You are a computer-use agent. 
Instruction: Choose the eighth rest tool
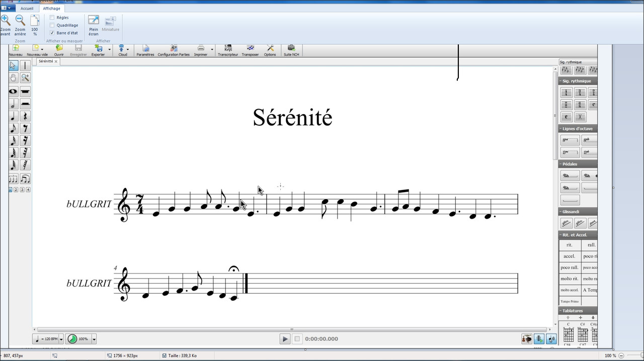25,128
